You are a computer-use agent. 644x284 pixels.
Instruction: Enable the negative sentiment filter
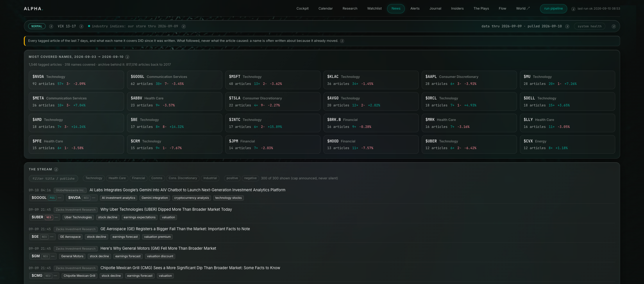pos(250,178)
